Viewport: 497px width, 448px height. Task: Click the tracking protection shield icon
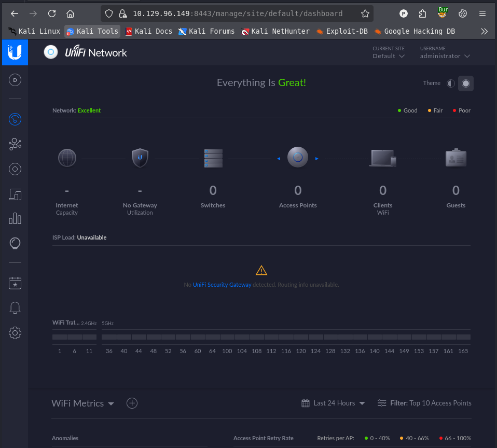coord(109,13)
